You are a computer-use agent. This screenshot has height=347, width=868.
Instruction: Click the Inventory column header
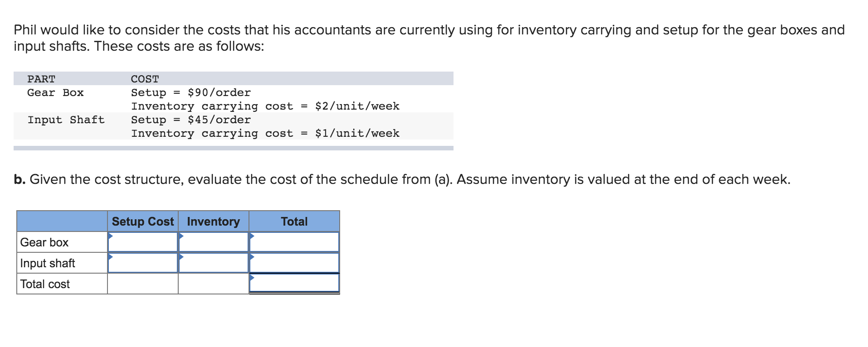coord(214,222)
